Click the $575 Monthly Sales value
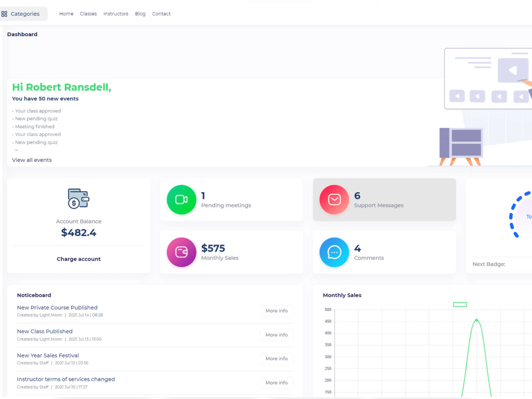 (213, 248)
